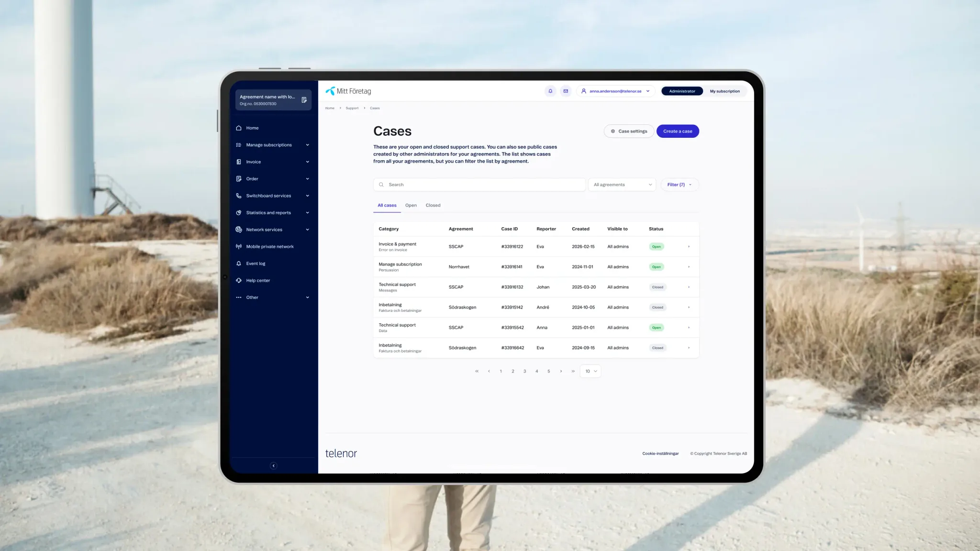
Task: Switch to Administrator mode
Action: tap(682, 91)
